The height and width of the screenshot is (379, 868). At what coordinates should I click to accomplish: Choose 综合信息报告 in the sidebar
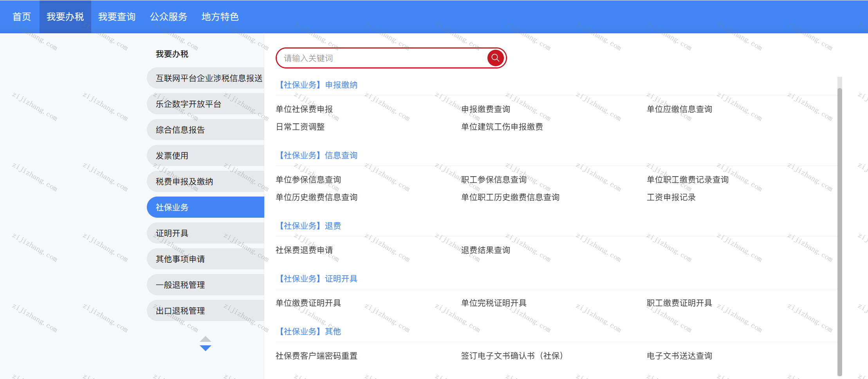[206, 130]
